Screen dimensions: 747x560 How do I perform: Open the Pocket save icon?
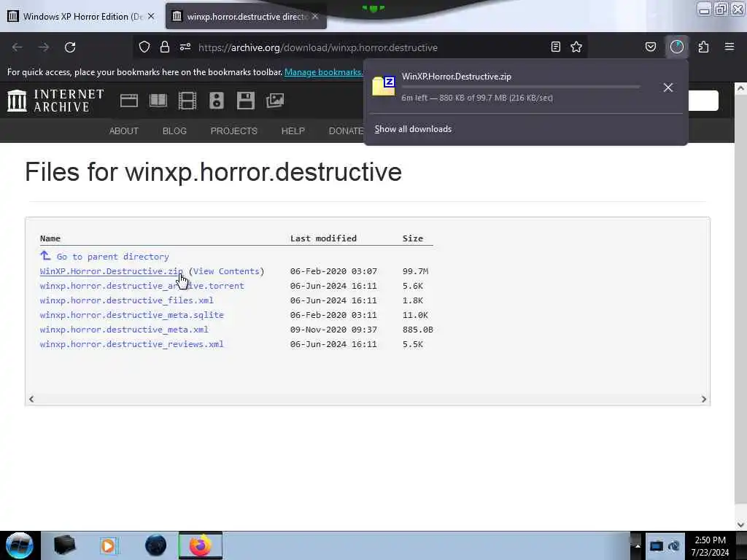[x=650, y=47]
